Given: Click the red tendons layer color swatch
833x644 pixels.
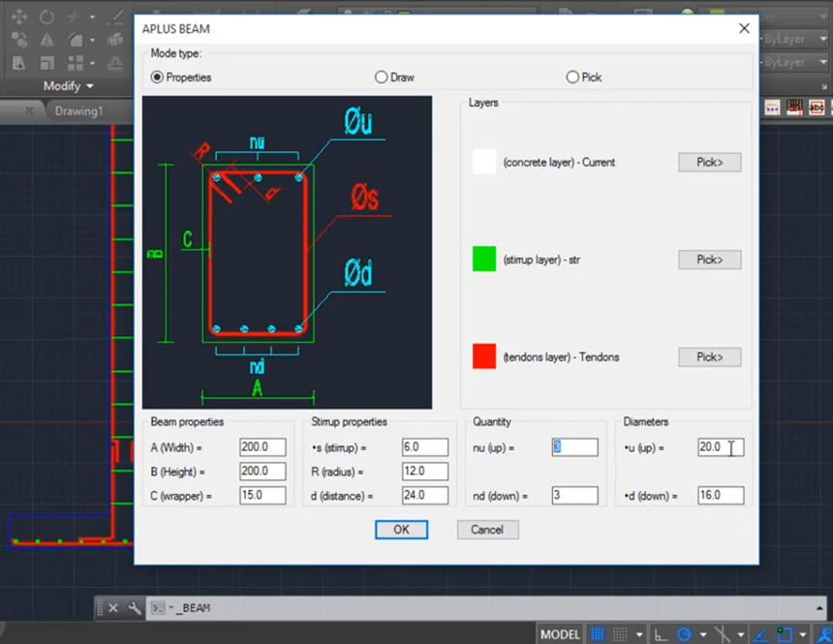Looking at the screenshot, I should click(x=484, y=356).
